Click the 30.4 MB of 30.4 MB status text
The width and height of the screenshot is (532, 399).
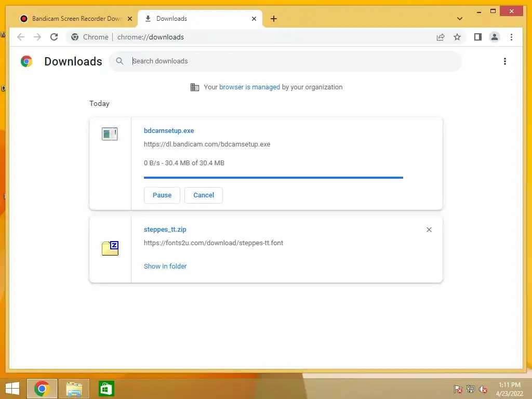[194, 163]
